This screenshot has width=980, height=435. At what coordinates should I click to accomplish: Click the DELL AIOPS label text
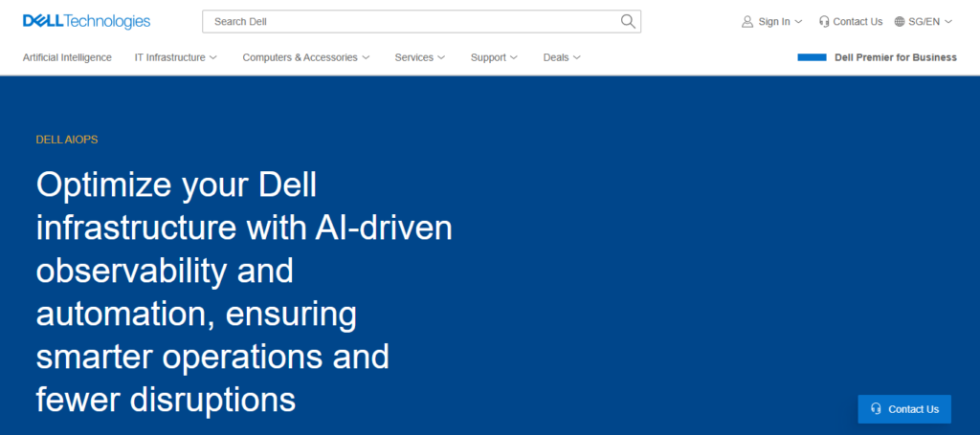67,140
